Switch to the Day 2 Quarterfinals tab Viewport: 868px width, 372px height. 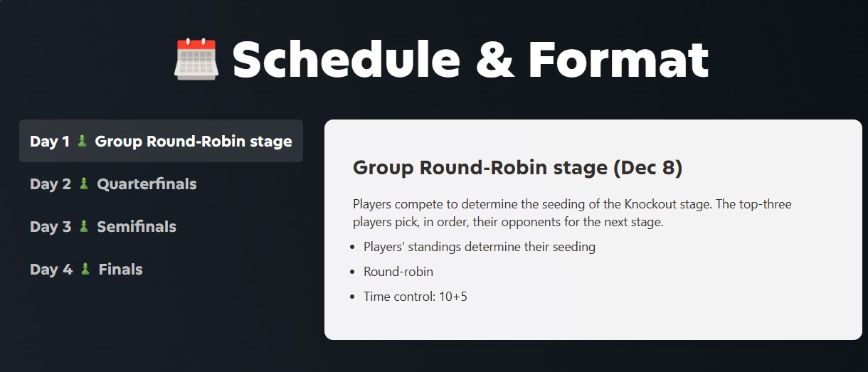click(x=113, y=184)
